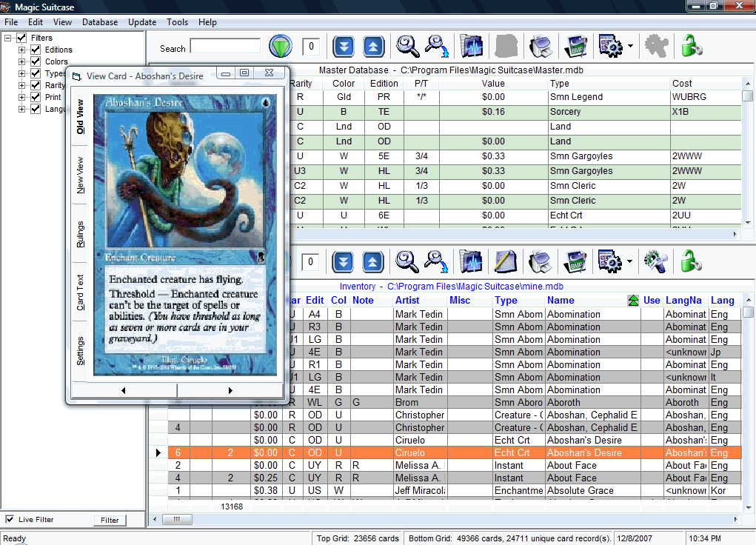The height and width of the screenshot is (545, 756).
Task: Click find-next magnifier in Master Database toolbar
Action: (437, 47)
